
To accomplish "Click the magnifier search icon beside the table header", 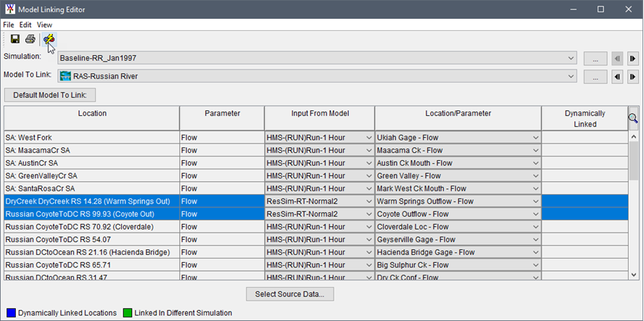I will (633, 119).
